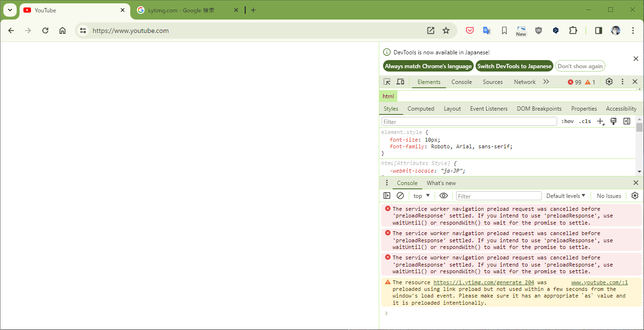Bookmark this page with star icon
Viewport: 644px width, 330px height.
tap(446, 31)
